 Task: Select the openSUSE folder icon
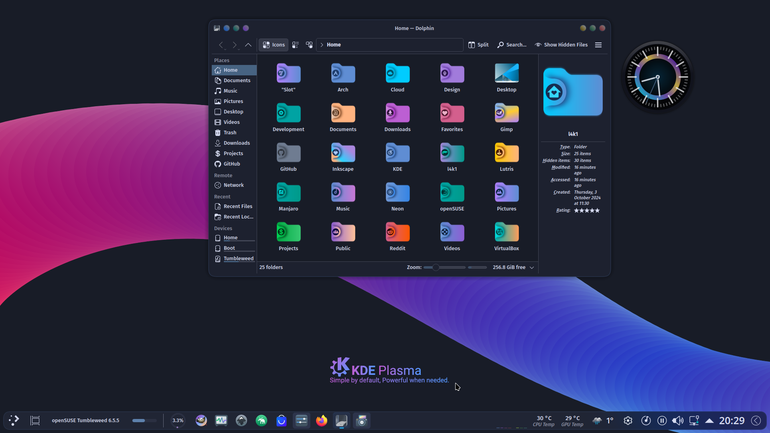[452, 193]
